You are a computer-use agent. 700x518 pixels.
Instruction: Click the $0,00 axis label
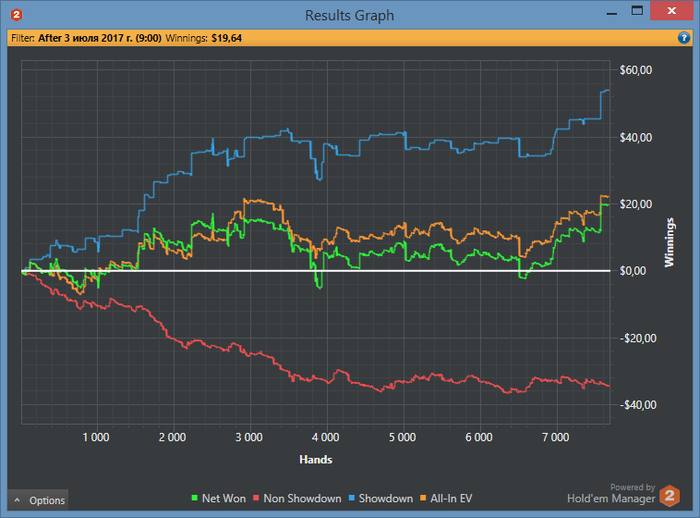point(633,271)
